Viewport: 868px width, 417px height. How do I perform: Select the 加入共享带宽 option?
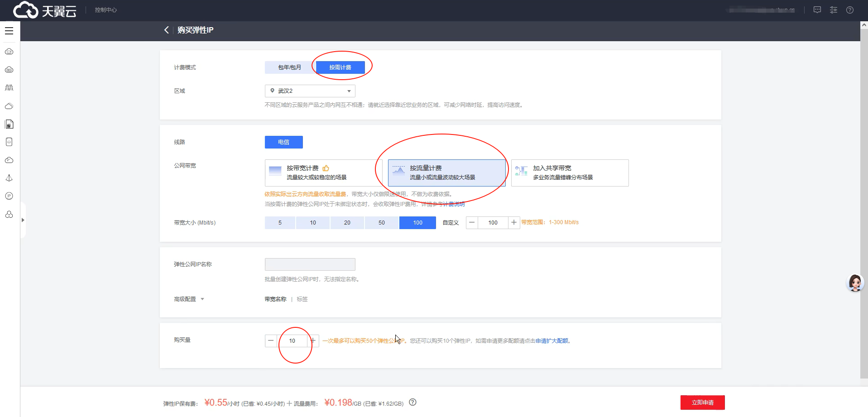coord(570,173)
